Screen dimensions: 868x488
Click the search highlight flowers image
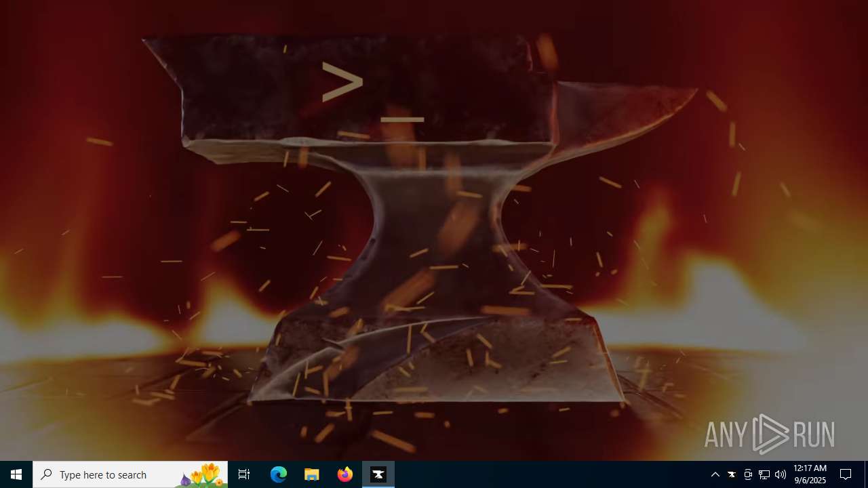[201, 475]
